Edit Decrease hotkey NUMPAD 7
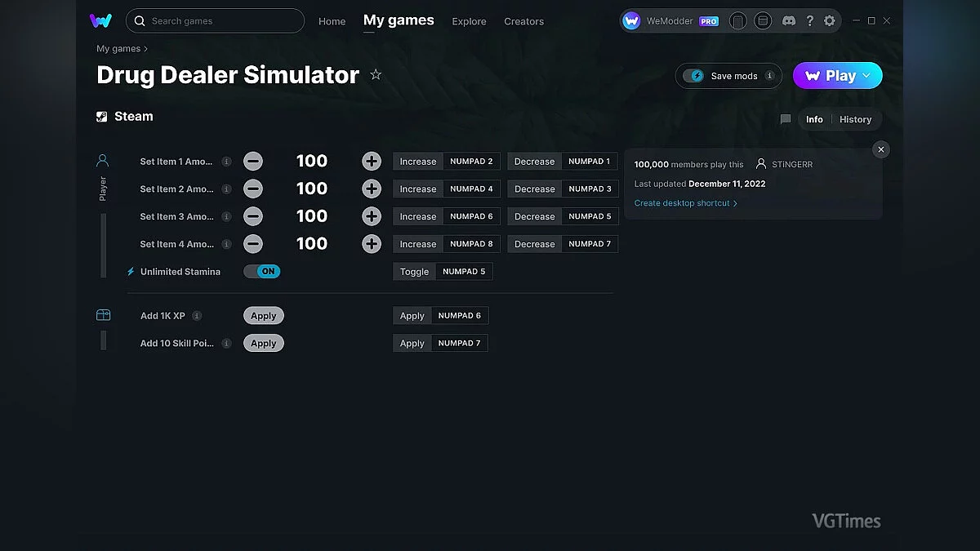This screenshot has height=551, width=980. pyautogui.click(x=590, y=244)
